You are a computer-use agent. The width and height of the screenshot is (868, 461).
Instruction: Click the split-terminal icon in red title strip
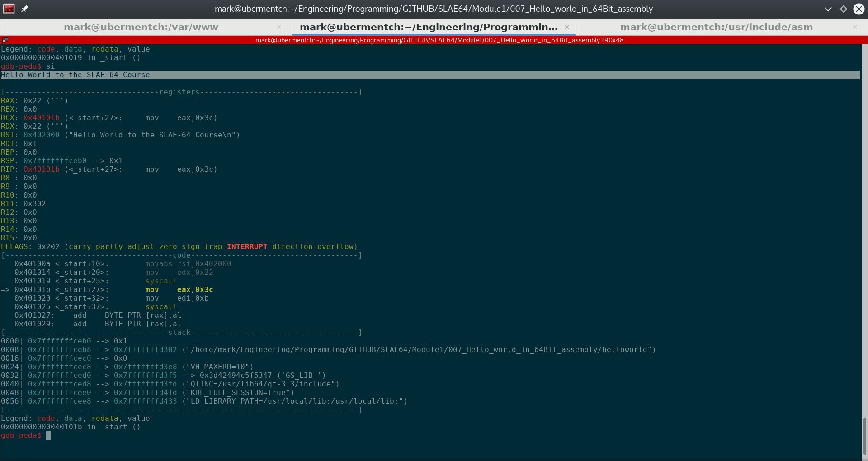[5, 40]
